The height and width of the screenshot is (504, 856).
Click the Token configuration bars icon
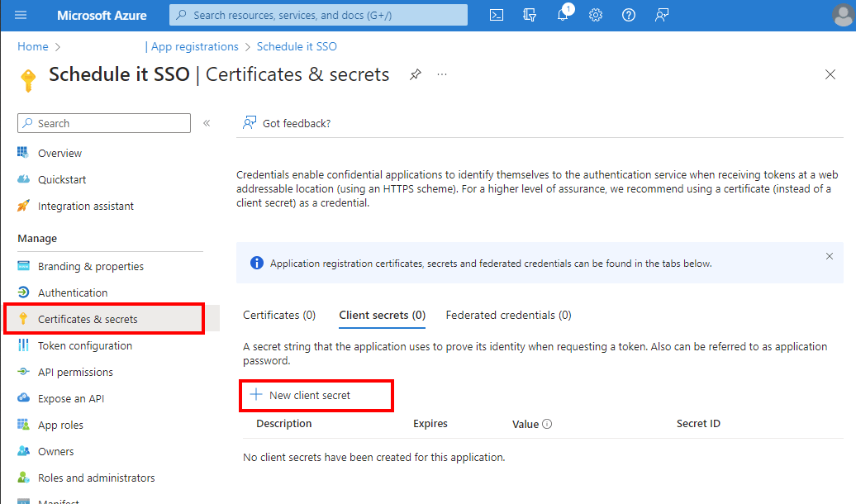tap(23, 345)
